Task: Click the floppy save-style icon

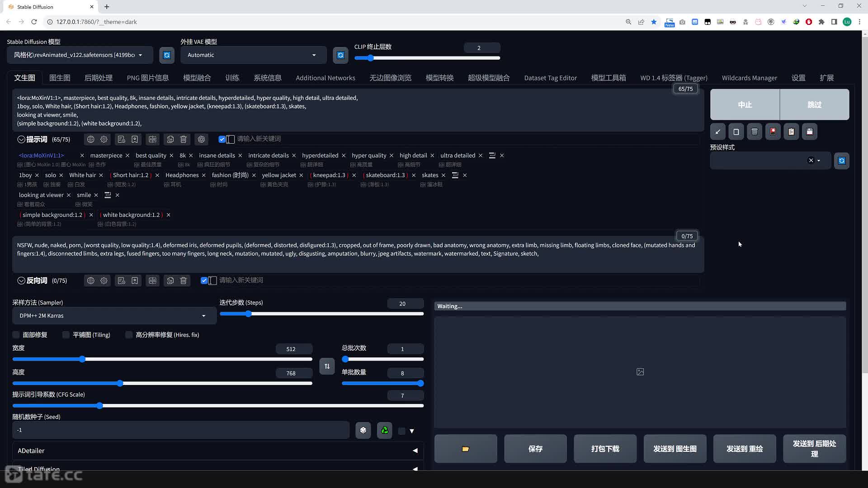Action: click(x=810, y=131)
